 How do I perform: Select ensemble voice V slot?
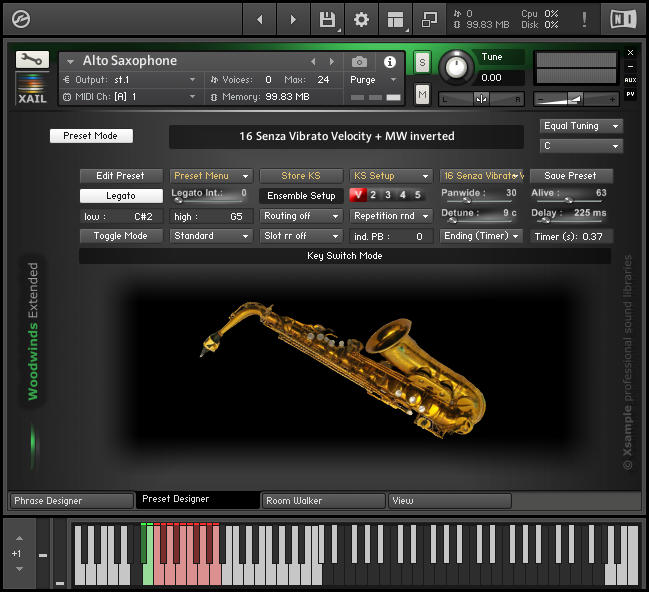click(x=358, y=195)
